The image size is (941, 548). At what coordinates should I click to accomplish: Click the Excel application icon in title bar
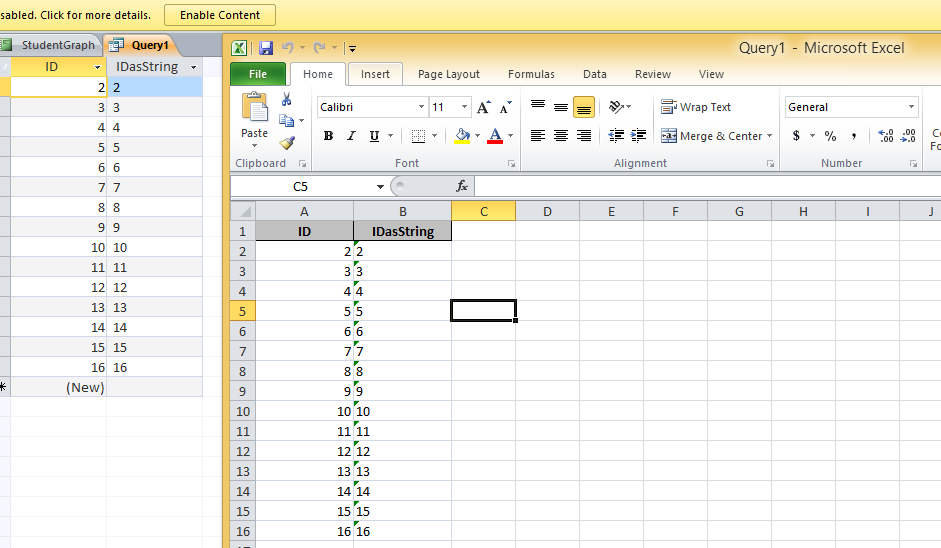[x=239, y=48]
